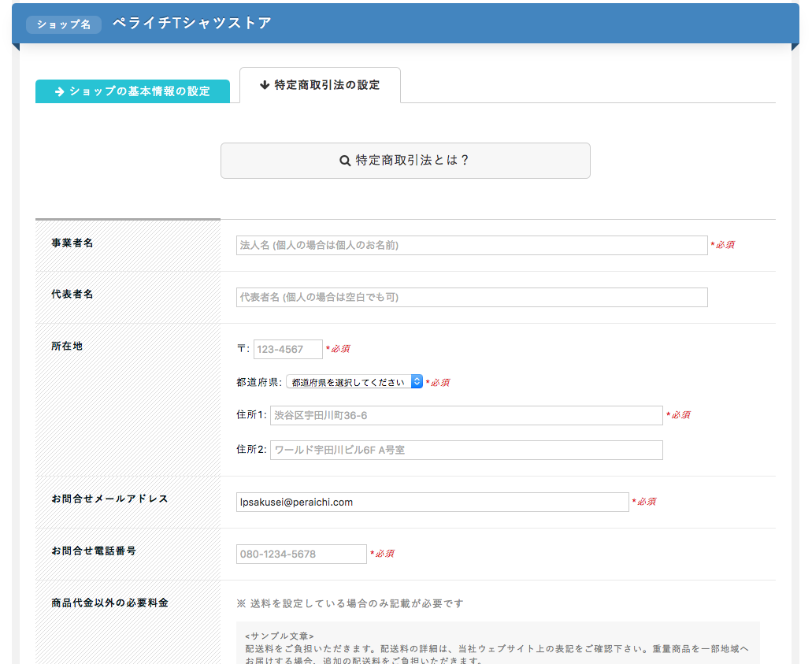The image size is (812, 664).
Task: Click the magnifying glass icon in 特定商取引法とは？ button
Action: (x=345, y=160)
